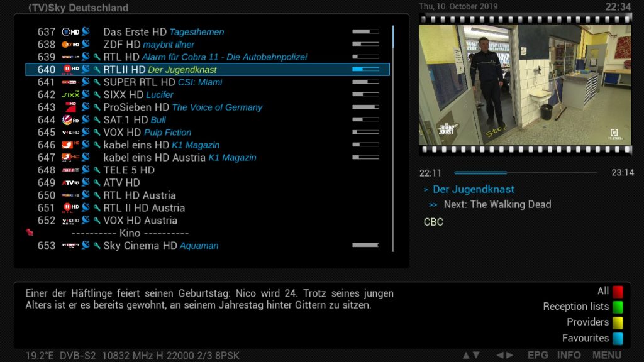Image resolution: width=644 pixels, height=362 pixels.
Task: Select the 'CSI: Miami' program title
Action: [x=200, y=82]
